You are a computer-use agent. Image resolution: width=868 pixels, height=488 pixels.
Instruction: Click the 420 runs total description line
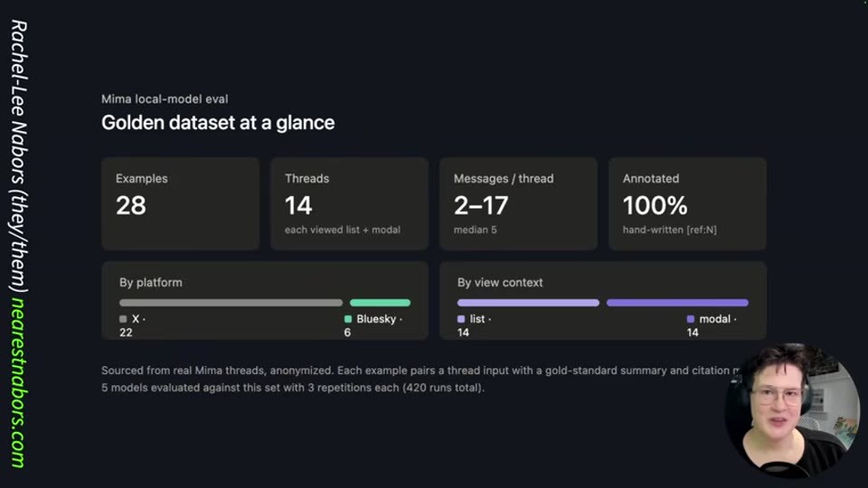point(293,388)
